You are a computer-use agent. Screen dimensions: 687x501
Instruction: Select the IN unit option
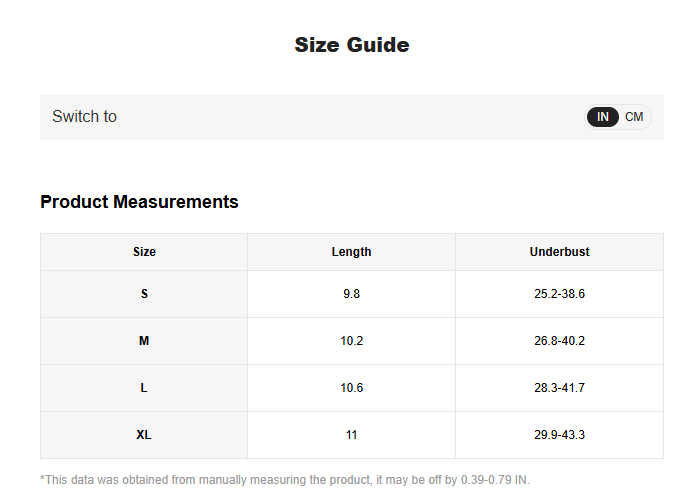click(602, 117)
